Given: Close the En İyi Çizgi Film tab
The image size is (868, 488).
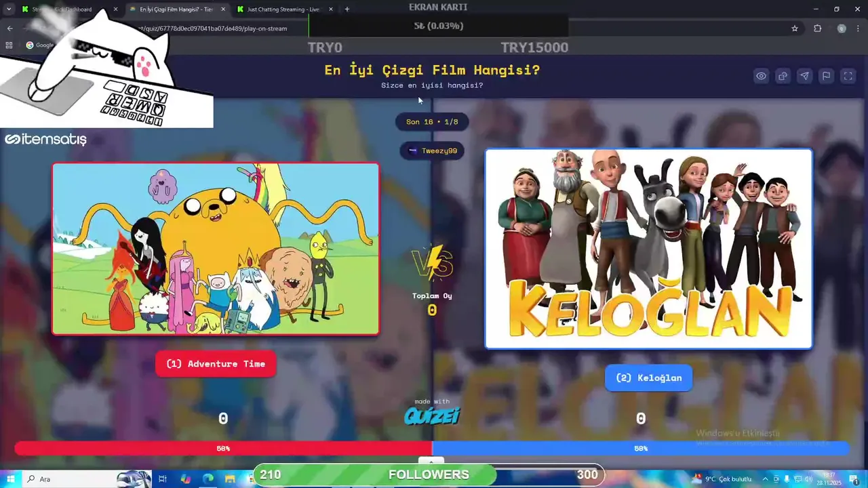Looking at the screenshot, I should tap(223, 9).
